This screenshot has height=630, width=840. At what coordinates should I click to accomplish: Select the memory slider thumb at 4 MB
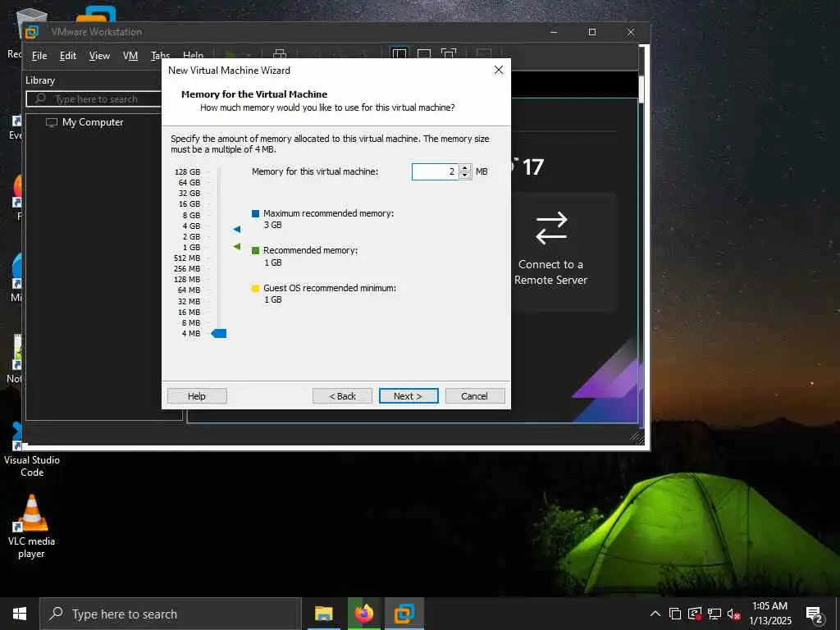pyautogui.click(x=219, y=334)
